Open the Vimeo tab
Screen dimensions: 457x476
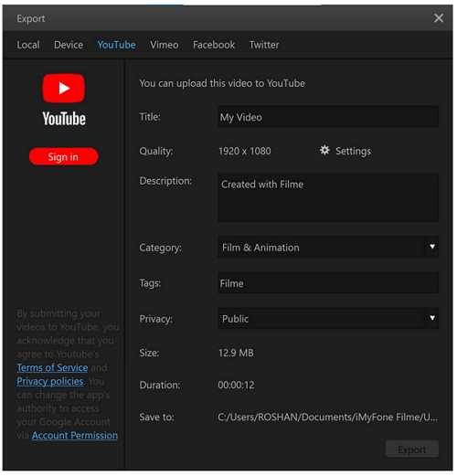pos(165,45)
